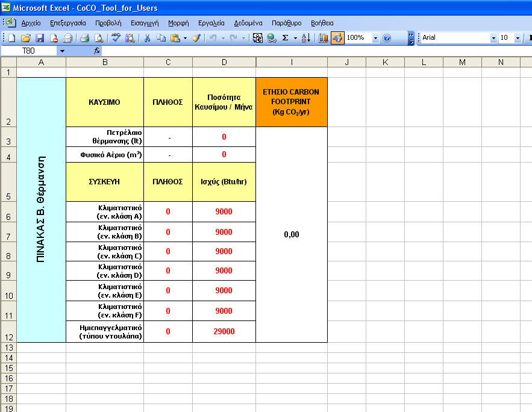Open the Προβολή menu
The image size is (532, 412).
108,23
